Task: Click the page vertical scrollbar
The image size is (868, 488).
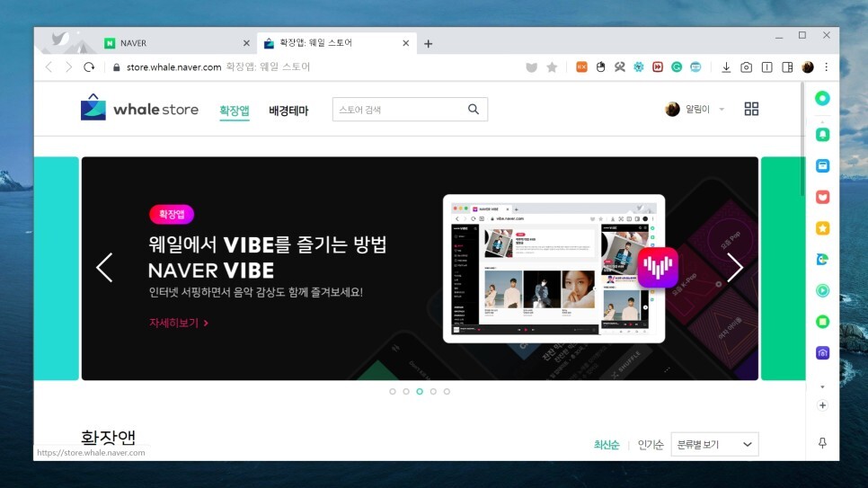Action: coord(802,139)
